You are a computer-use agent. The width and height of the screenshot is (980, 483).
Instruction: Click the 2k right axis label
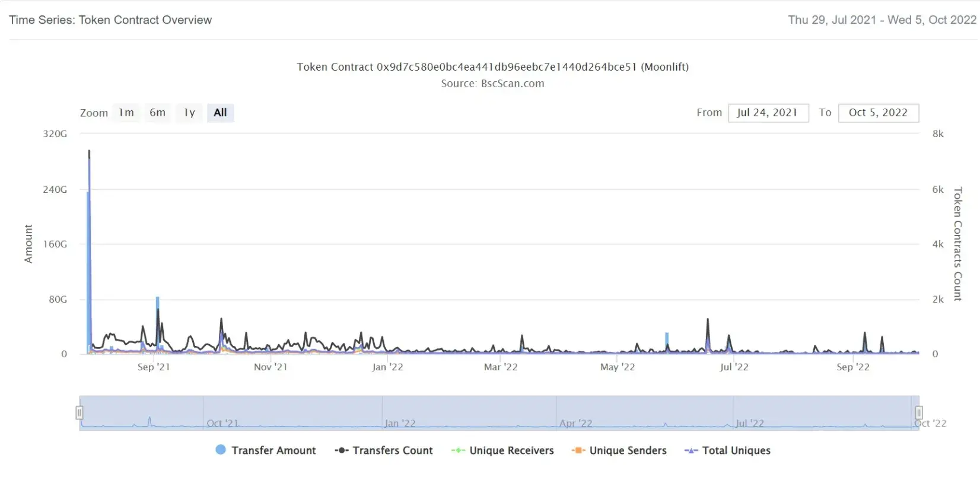pyautogui.click(x=938, y=300)
